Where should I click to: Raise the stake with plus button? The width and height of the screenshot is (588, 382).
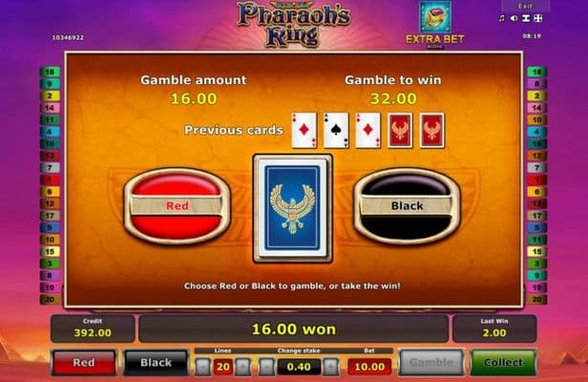click(x=330, y=367)
